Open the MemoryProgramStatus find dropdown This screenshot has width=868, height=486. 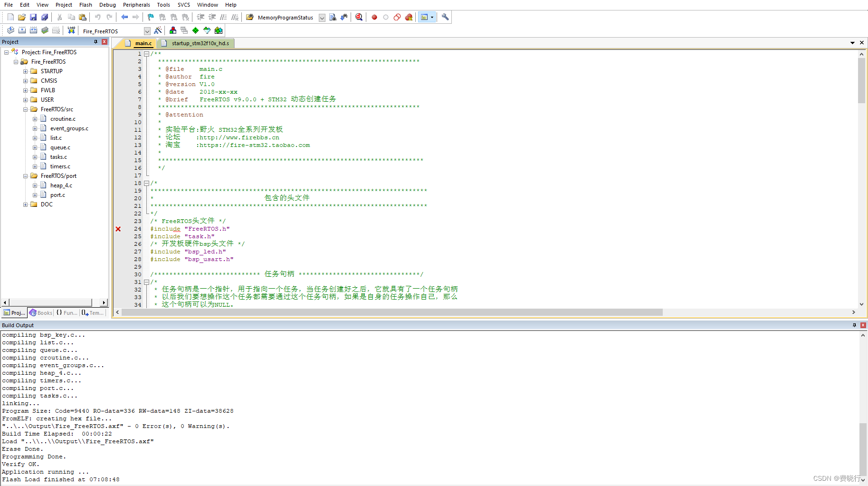click(322, 18)
